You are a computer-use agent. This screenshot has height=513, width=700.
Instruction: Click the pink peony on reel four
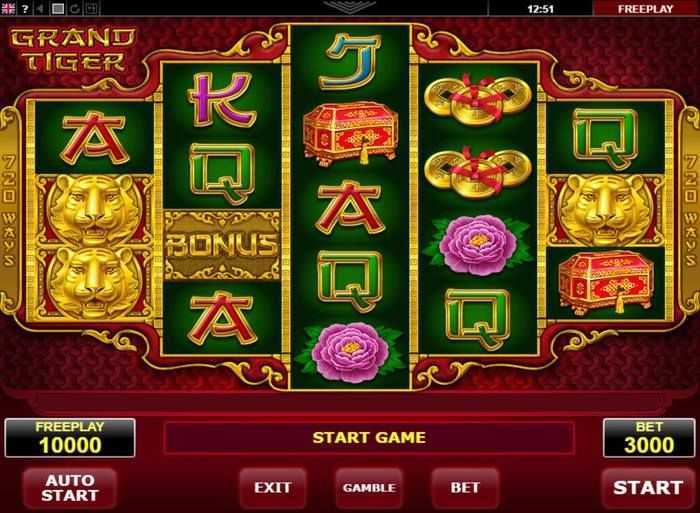478,244
